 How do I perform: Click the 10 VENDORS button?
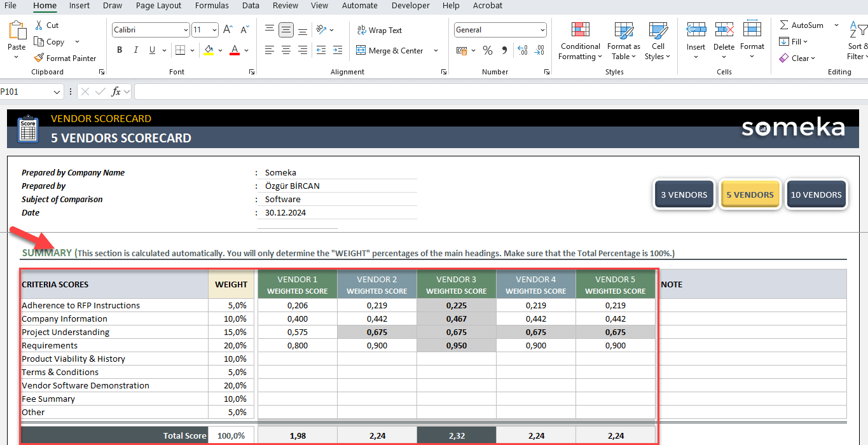(816, 194)
